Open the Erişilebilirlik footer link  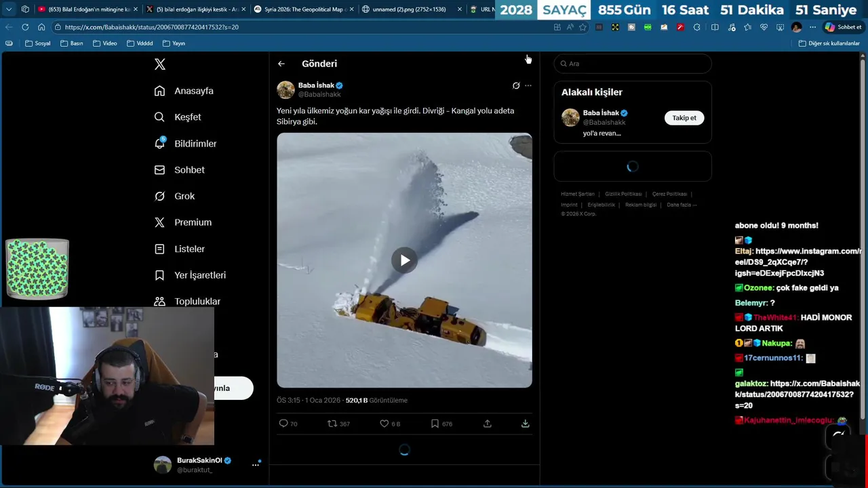601,205
